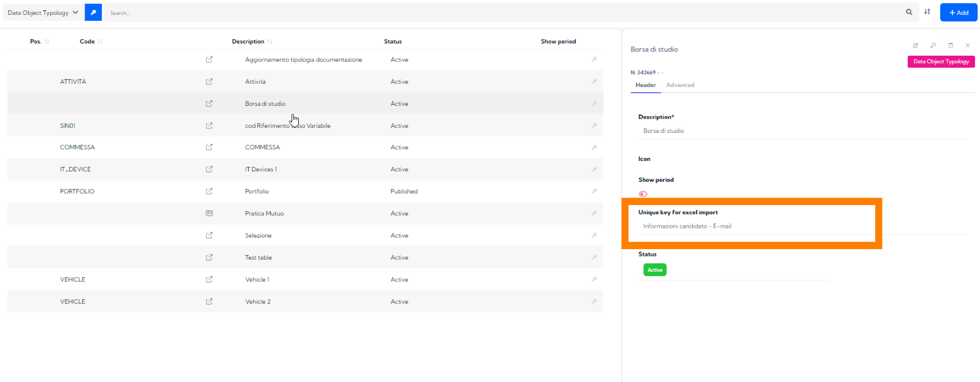Select the IT_DEVICE code cell
Image resolution: width=980 pixels, height=382 pixels.
click(x=75, y=169)
